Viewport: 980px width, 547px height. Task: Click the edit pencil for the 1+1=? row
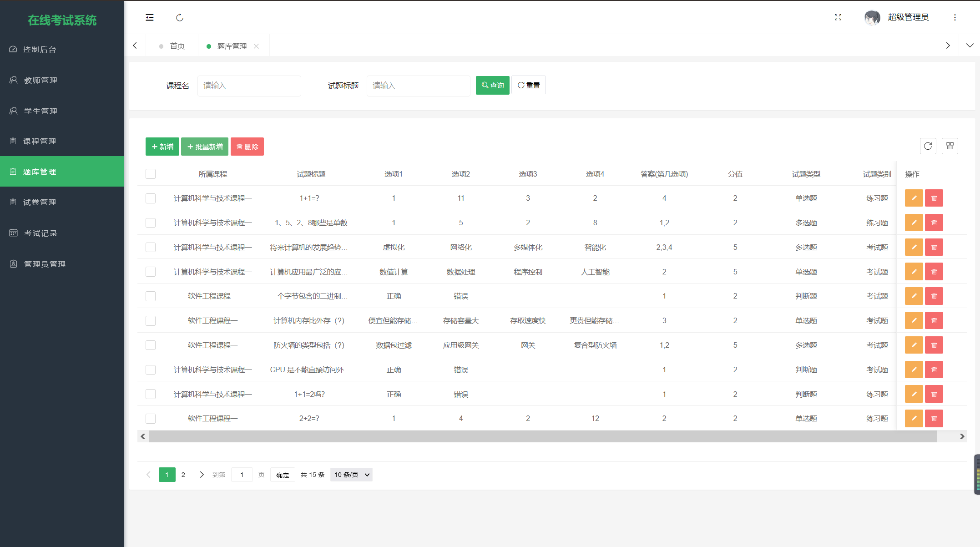pyautogui.click(x=914, y=198)
